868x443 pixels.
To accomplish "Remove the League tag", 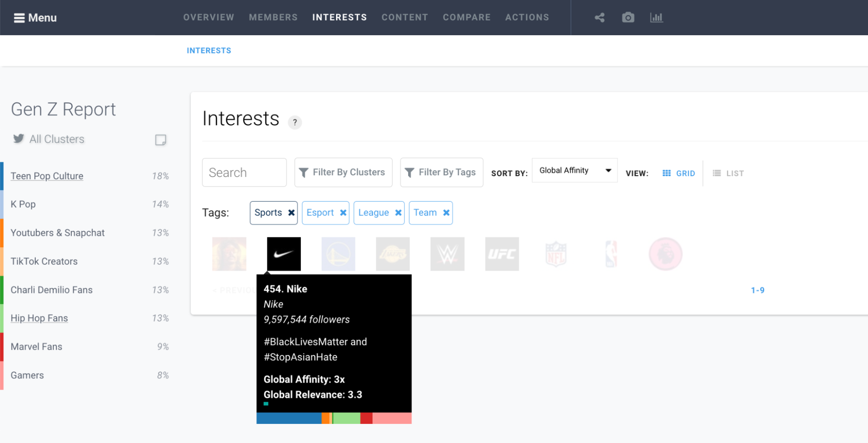I will coord(398,213).
